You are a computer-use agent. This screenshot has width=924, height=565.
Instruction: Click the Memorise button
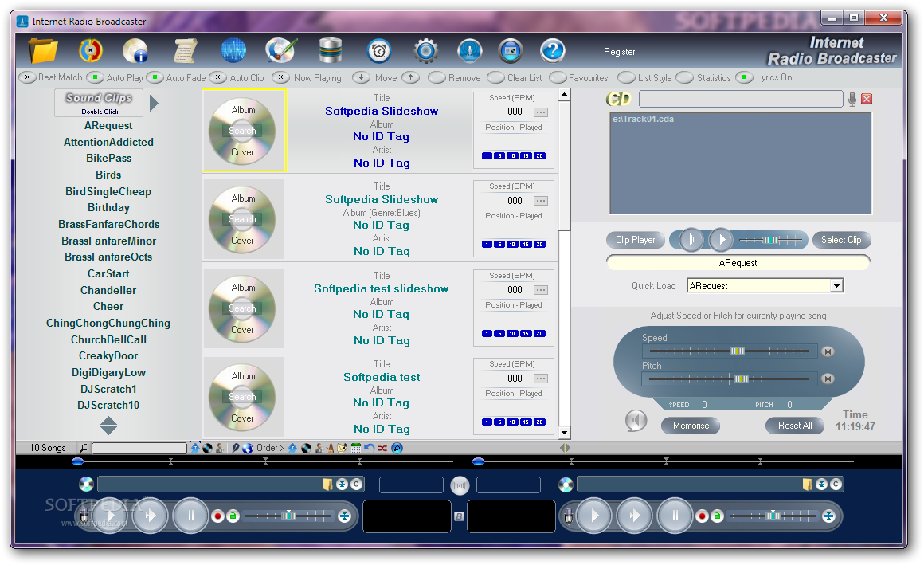tap(691, 426)
